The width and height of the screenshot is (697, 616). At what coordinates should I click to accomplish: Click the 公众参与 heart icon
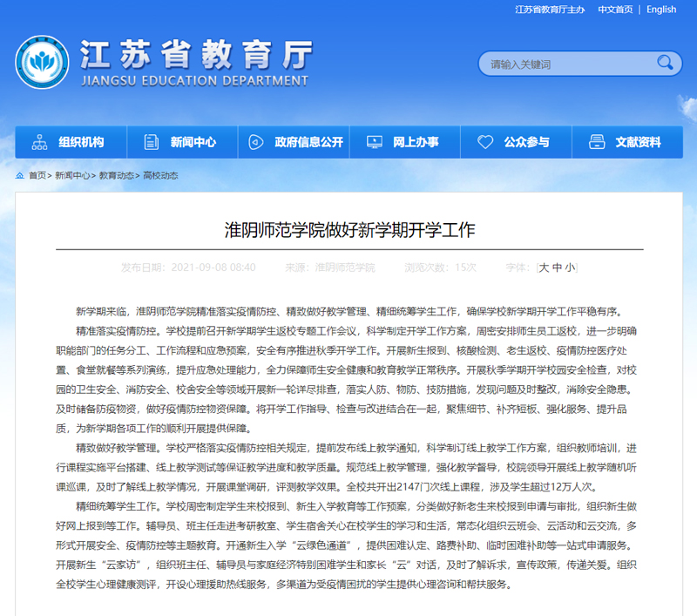485,142
